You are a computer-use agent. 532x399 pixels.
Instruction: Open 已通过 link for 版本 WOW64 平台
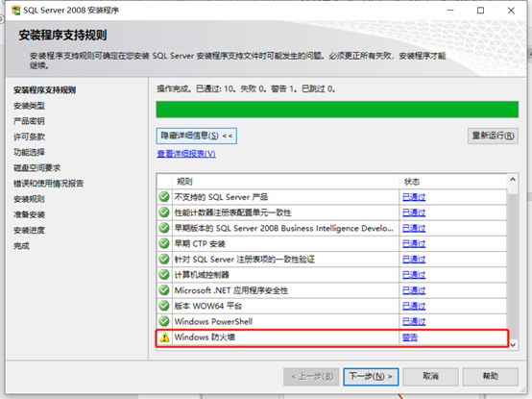tap(414, 306)
